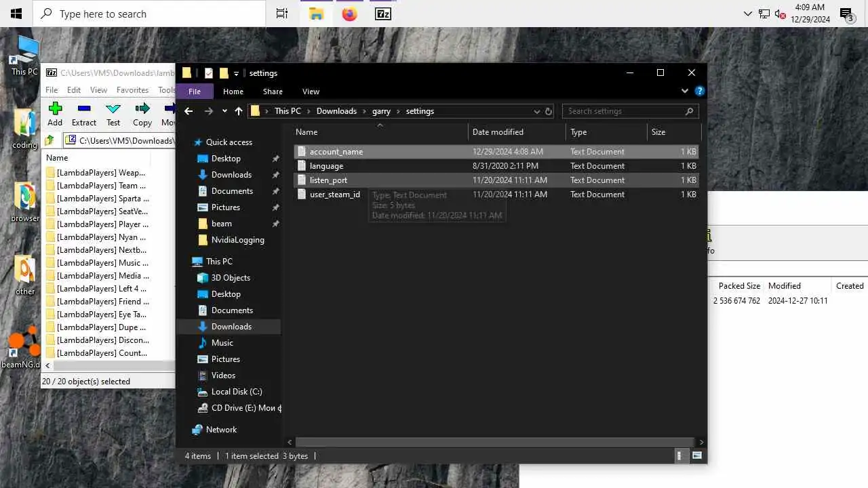Click Downloads in address bar path
This screenshot has height=488, width=868.
pyautogui.click(x=336, y=111)
